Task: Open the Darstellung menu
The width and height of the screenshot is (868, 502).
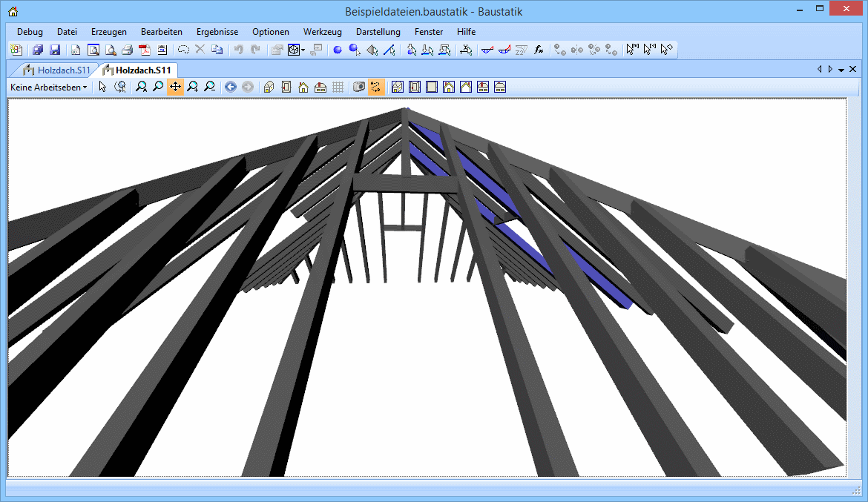Action: click(378, 32)
